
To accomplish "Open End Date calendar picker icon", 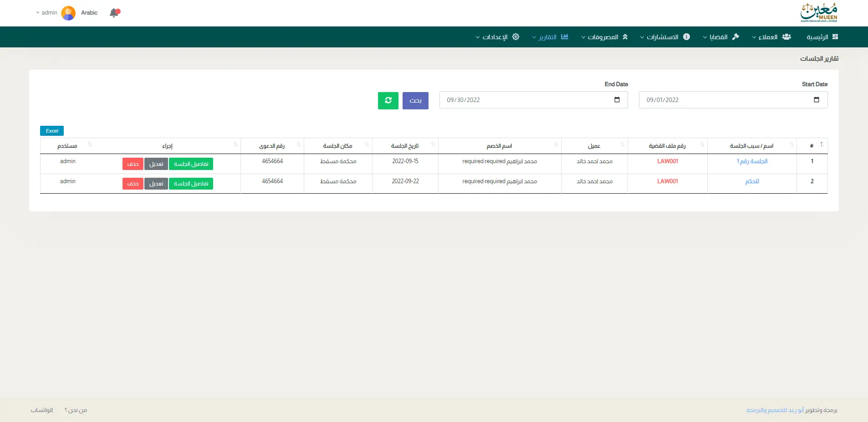I will click(617, 100).
